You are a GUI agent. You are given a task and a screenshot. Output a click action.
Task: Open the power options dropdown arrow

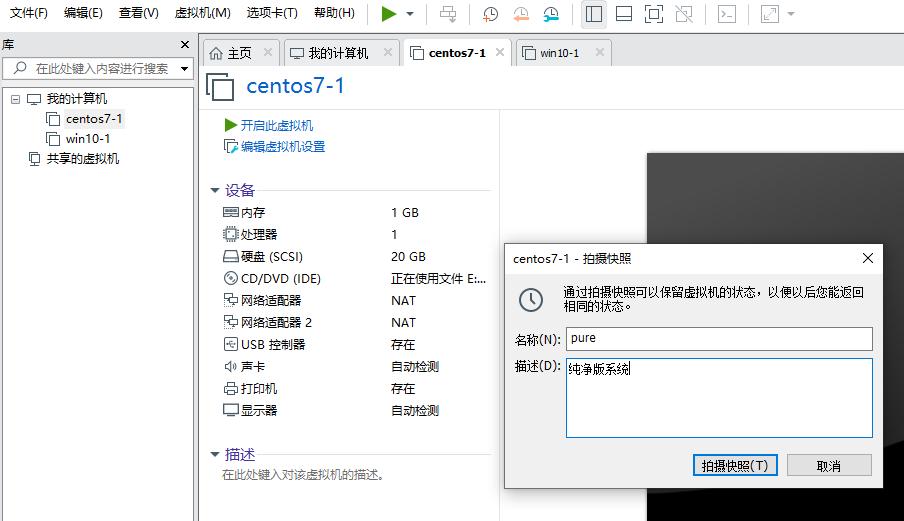(410, 14)
